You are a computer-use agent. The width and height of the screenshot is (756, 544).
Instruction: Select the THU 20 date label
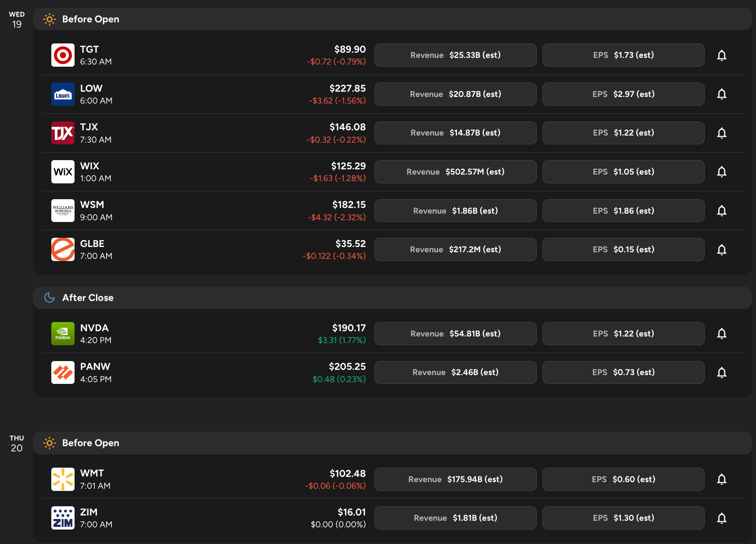[17, 444]
